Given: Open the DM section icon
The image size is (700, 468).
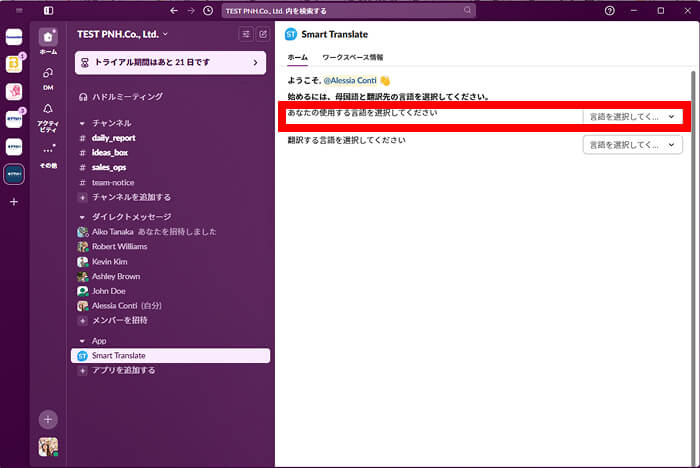Looking at the screenshot, I should 48,73.
